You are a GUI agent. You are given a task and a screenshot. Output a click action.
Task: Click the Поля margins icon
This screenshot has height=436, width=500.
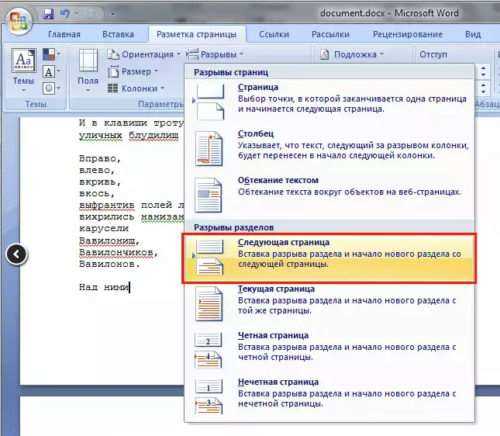88,61
